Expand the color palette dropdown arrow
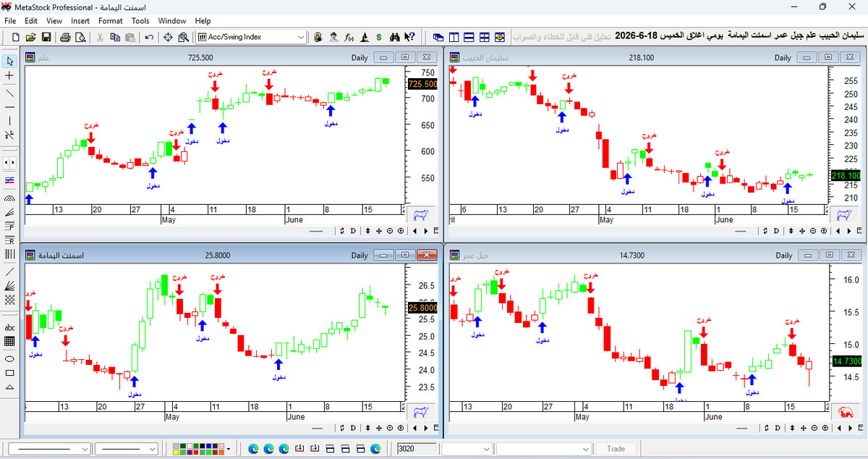This screenshot has height=459, width=868. point(229,449)
